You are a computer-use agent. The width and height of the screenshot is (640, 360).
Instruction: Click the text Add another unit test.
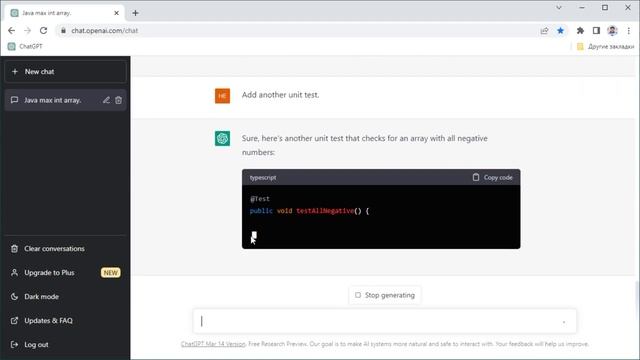pos(280,95)
